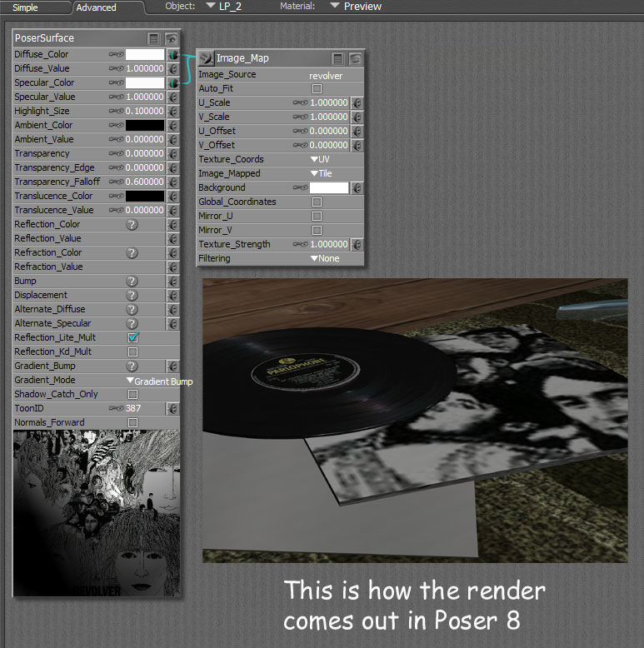Enable the Auto_Fit checkbox
This screenshot has width=644, height=648.
317,89
